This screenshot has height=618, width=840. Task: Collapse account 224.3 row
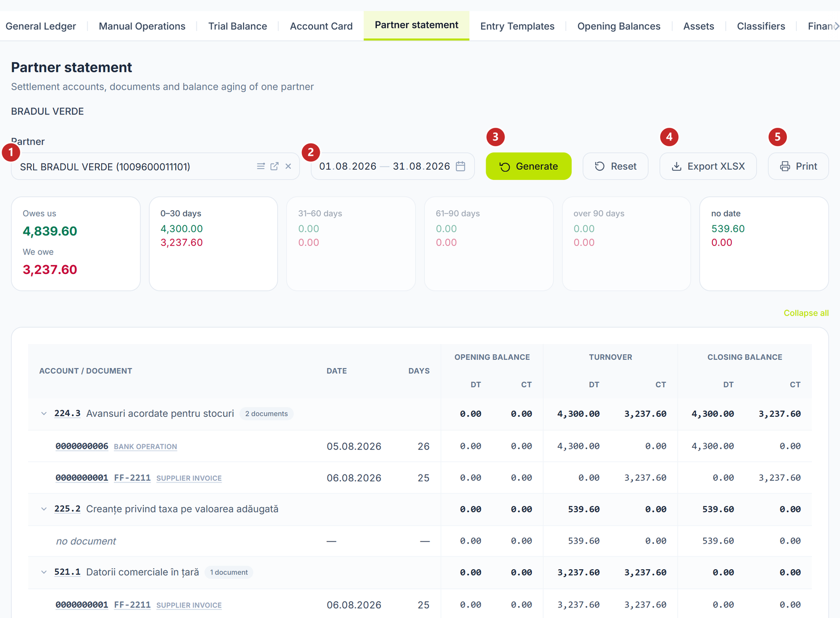click(44, 413)
